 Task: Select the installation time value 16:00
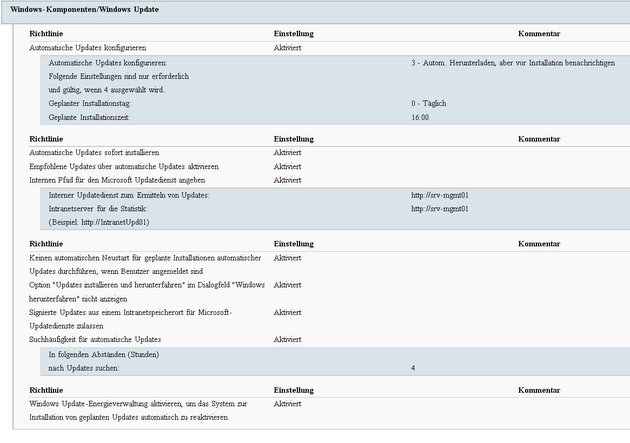pyautogui.click(x=420, y=118)
